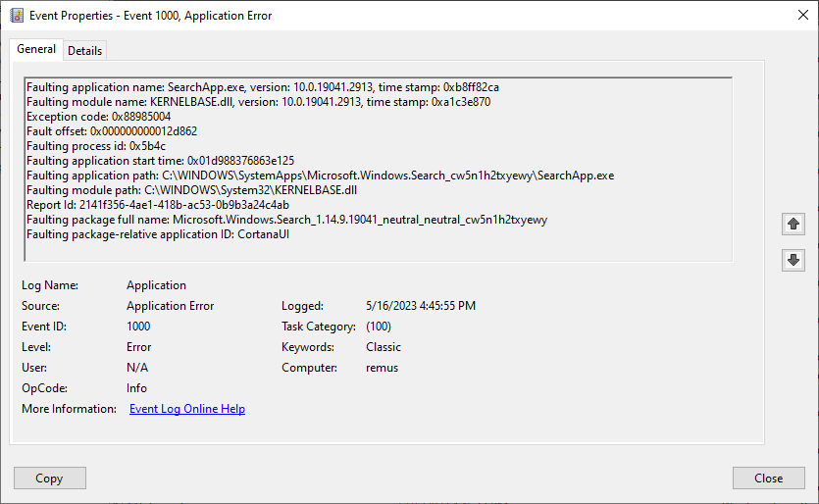This screenshot has height=504, width=819.
Task: Select the General tab
Action: (x=36, y=49)
